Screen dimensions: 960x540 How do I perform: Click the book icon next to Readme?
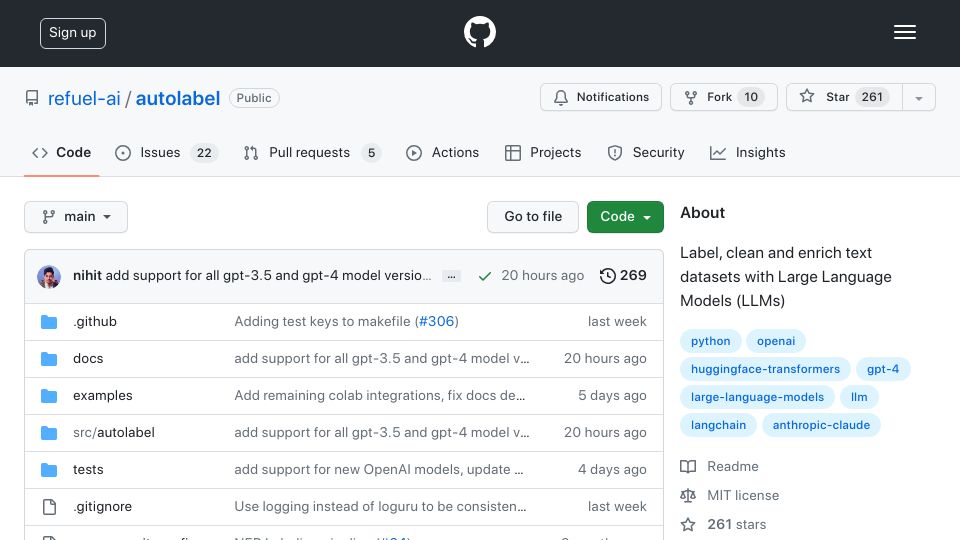[x=688, y=467]
